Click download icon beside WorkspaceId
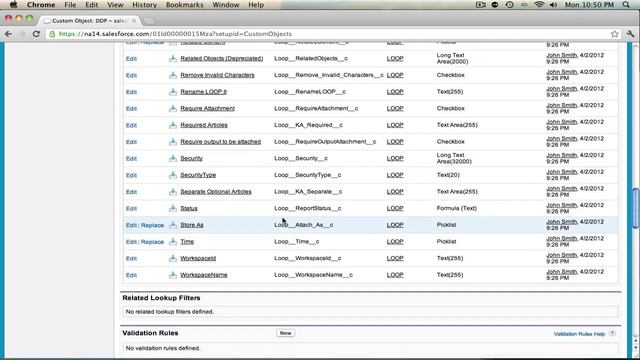The width and height of the screenshot is (640, 360). point(173,258)
